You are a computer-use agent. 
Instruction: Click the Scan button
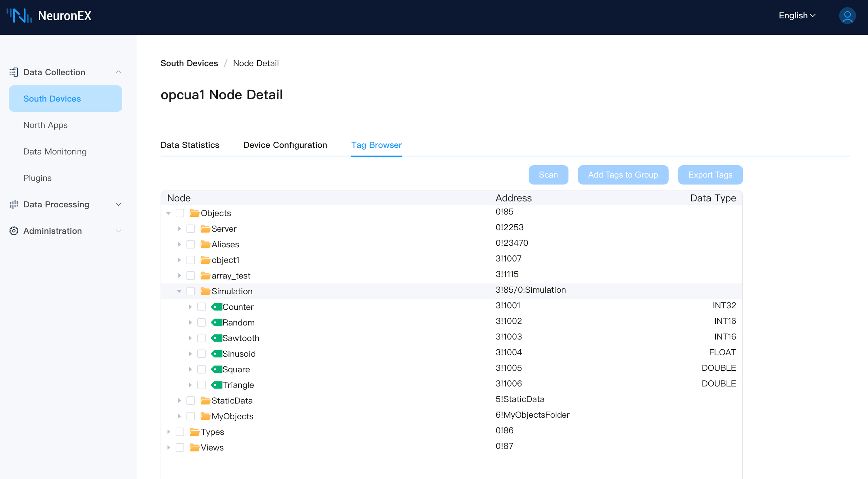(548, 175)
